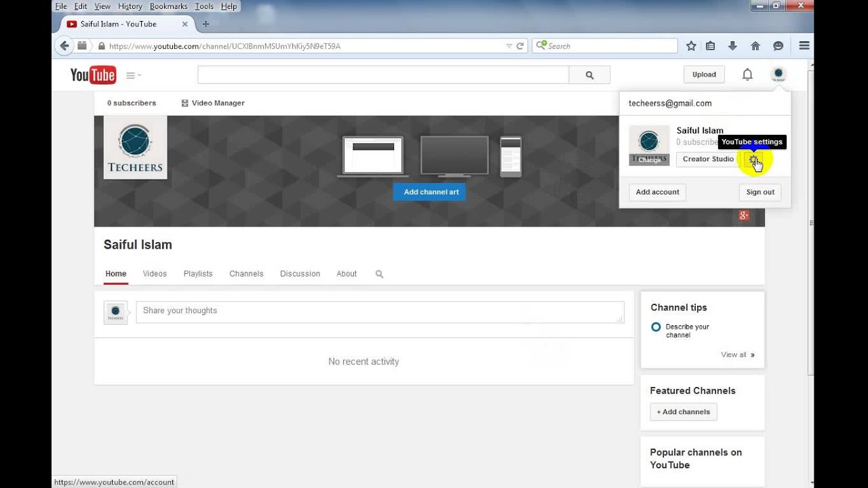
Task: Open URL bar history dropdown arrow
Action: point(509,46)
